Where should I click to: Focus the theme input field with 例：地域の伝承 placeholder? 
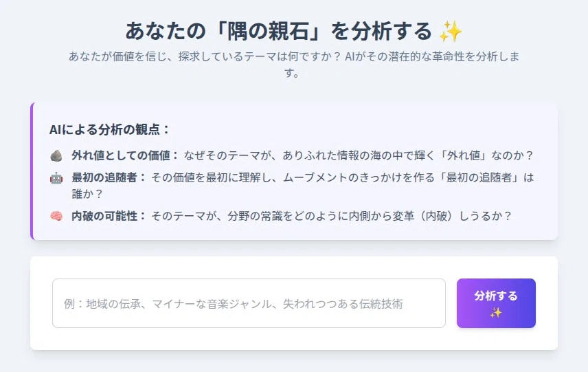[249, 303]
